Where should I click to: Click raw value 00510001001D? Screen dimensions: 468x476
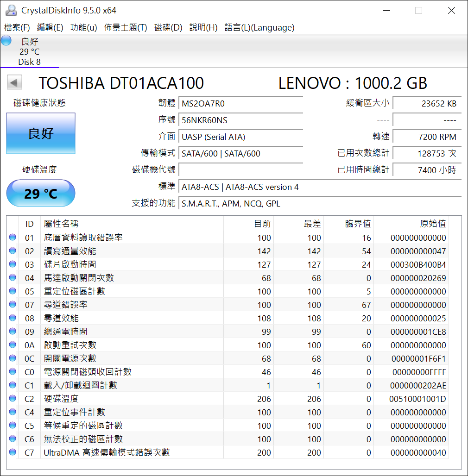[417, 399]
